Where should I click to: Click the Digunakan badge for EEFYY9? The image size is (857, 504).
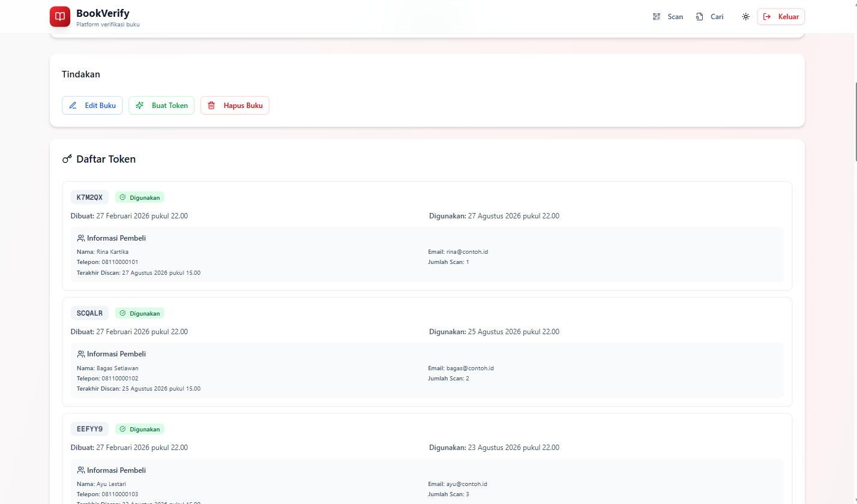[140, 429]
